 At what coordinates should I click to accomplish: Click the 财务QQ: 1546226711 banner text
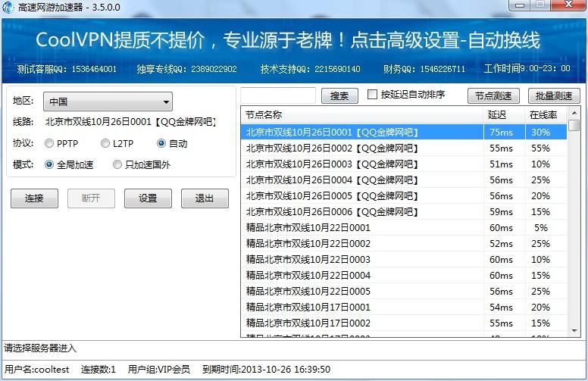[424, 69]
